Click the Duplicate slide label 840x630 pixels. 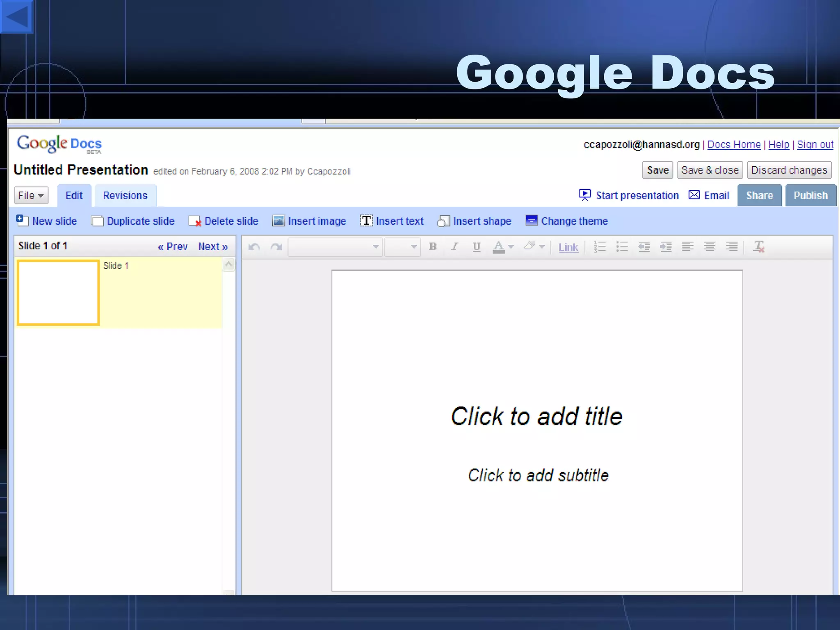point(141,221)
